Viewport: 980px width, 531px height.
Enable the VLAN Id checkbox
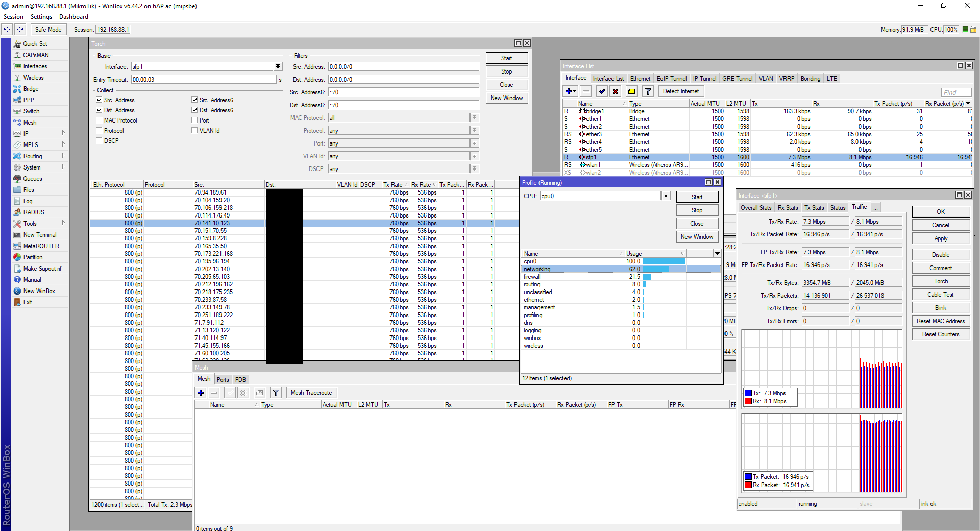pyautogui.click(x=194, y=131)
